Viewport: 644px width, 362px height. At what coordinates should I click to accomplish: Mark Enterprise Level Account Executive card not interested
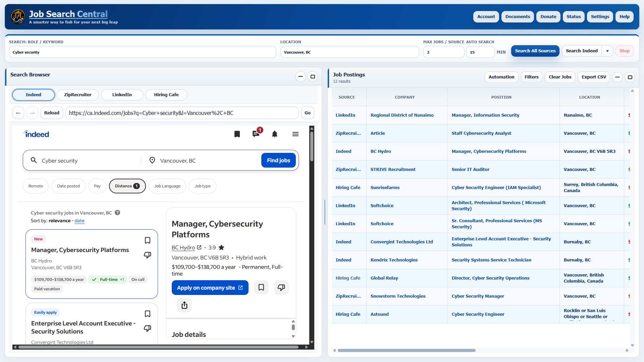tap(148, 328)
